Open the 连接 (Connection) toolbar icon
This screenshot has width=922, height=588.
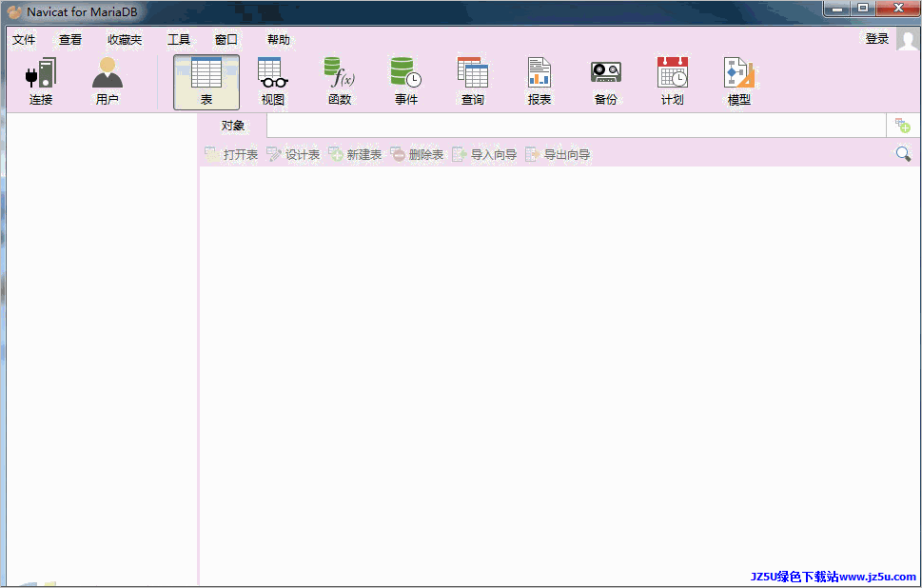pyautogui.click(x=41, y=82)
